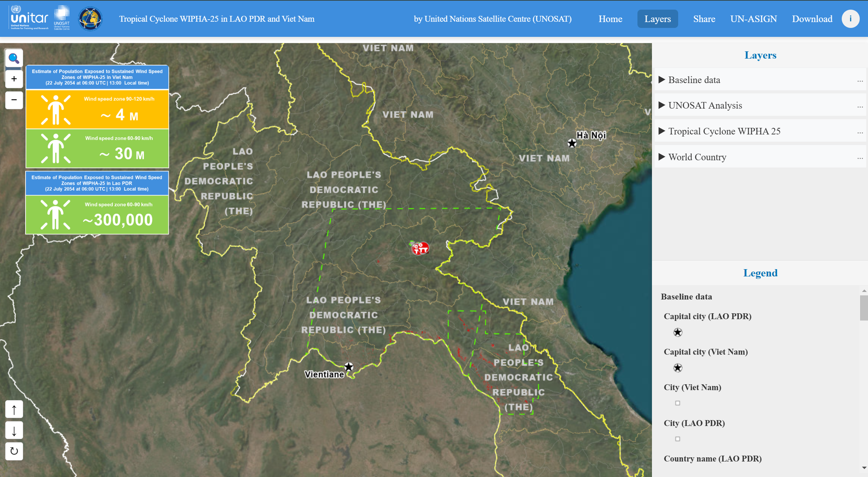Open the Home menu item
Viewport: 868px width, 477px height.
pos(610,19)
